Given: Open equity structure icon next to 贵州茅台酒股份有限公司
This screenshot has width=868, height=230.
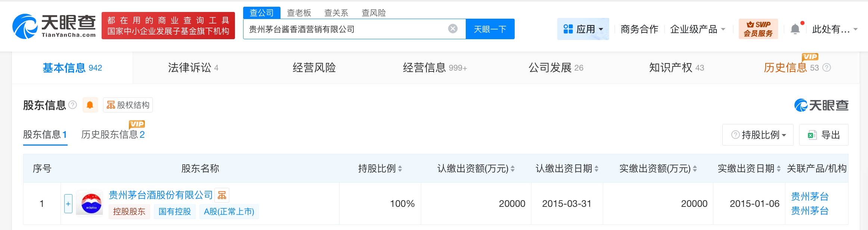Looking at the screenshot, I should [222, 195].
